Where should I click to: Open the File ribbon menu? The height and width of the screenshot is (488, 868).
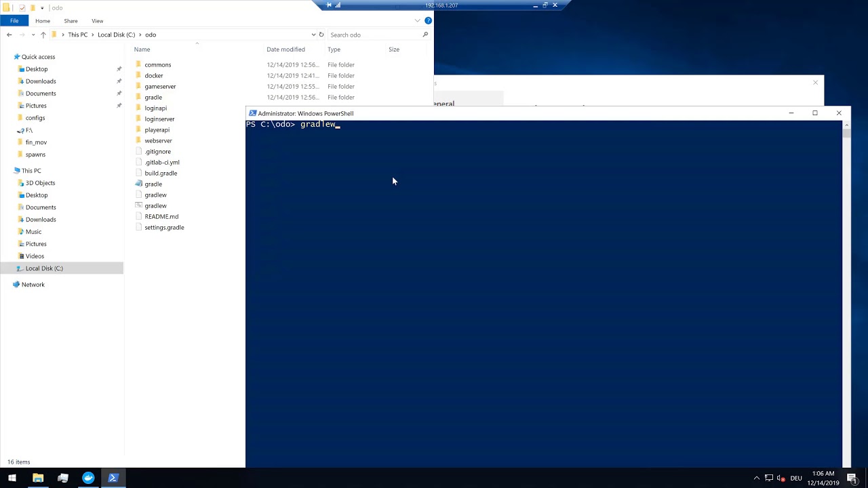tap(14, 21)
